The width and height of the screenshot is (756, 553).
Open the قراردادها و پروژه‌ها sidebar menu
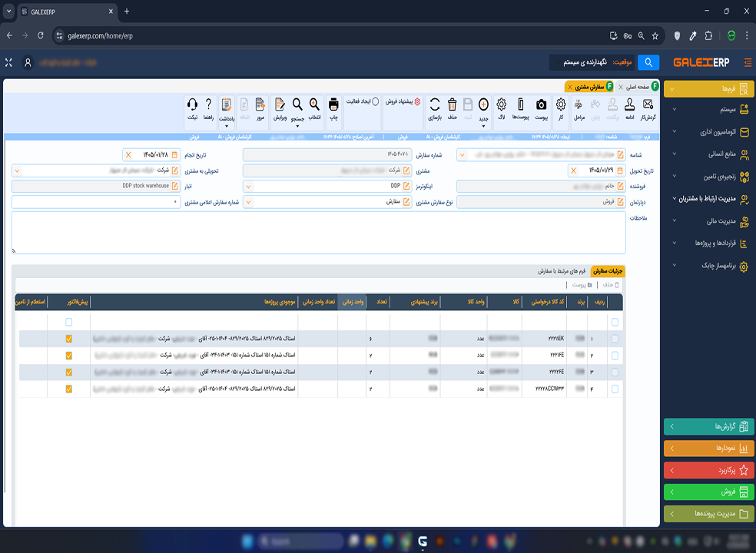click(x=708, y=243)
